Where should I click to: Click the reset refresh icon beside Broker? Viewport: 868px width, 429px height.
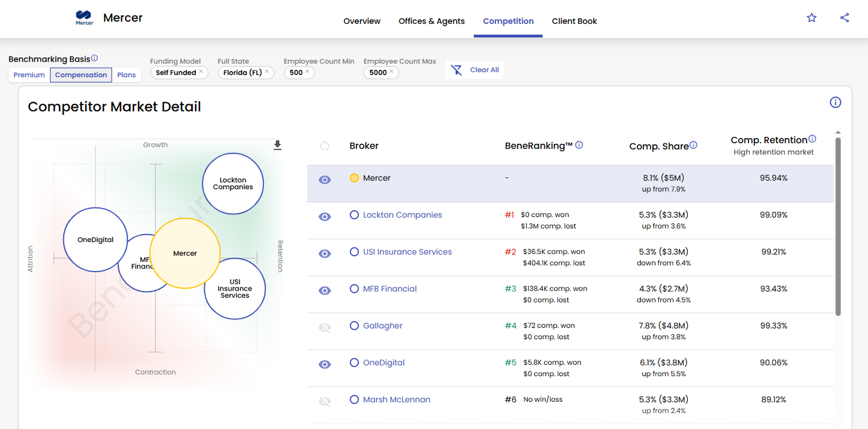[325, 146]
